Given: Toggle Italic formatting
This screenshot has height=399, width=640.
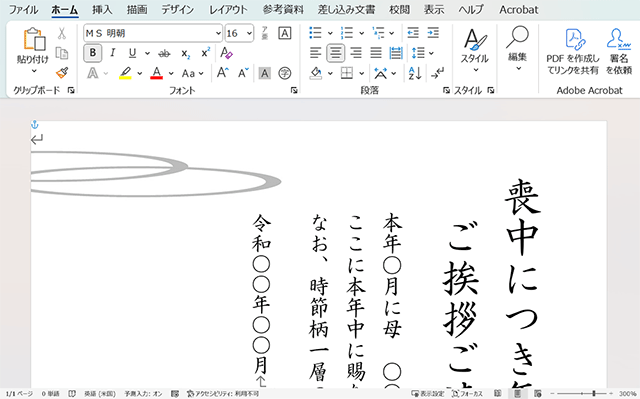Looking at the screenshot, I should coord(112,53).
